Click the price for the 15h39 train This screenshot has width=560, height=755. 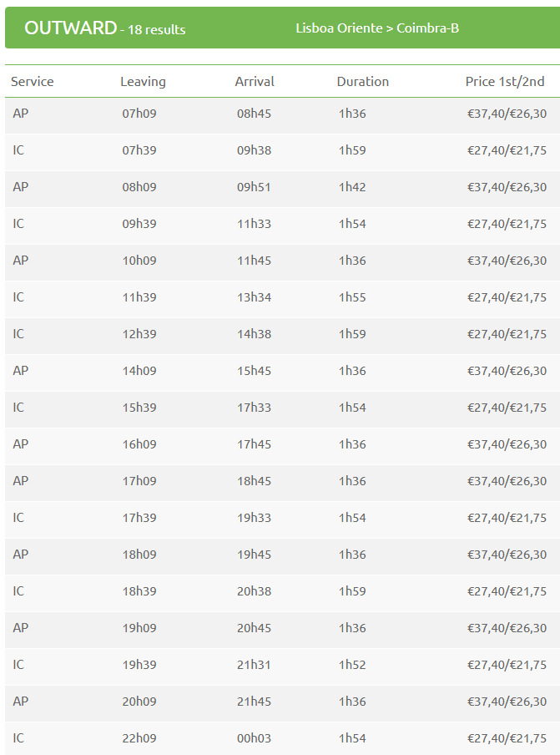click(507, 408)
